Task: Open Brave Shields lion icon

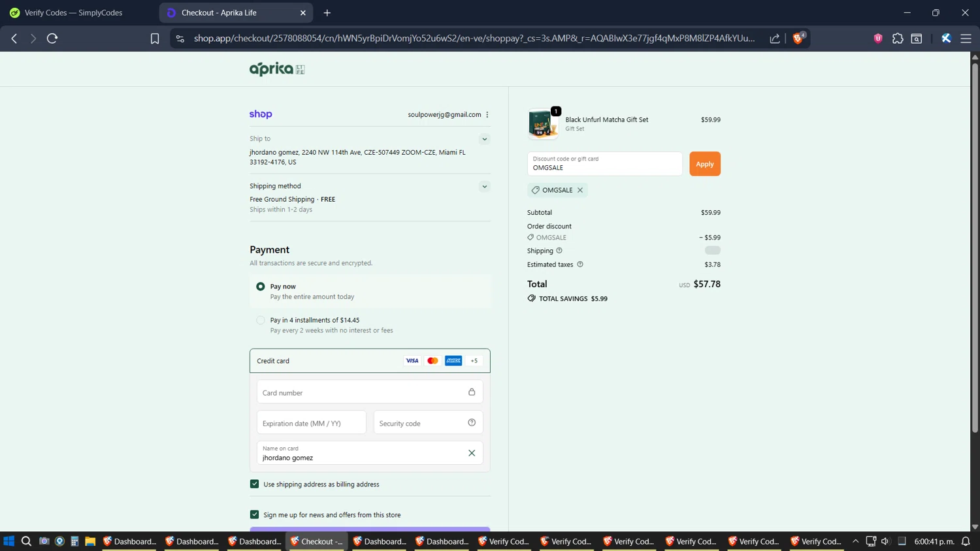Action: pos(798,39)
